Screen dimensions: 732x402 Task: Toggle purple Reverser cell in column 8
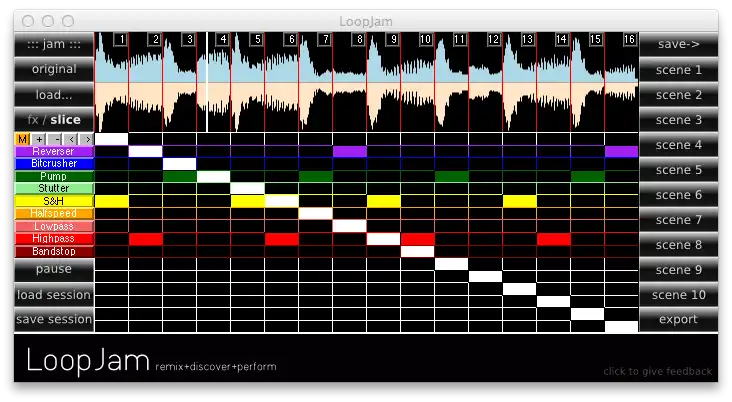[350, 151]
